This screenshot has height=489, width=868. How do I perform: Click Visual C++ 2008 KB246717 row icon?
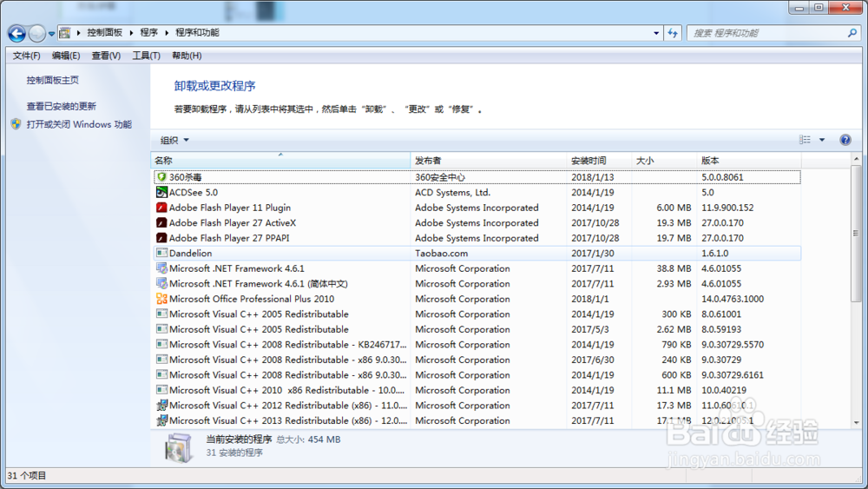click(x=161, y=345)
